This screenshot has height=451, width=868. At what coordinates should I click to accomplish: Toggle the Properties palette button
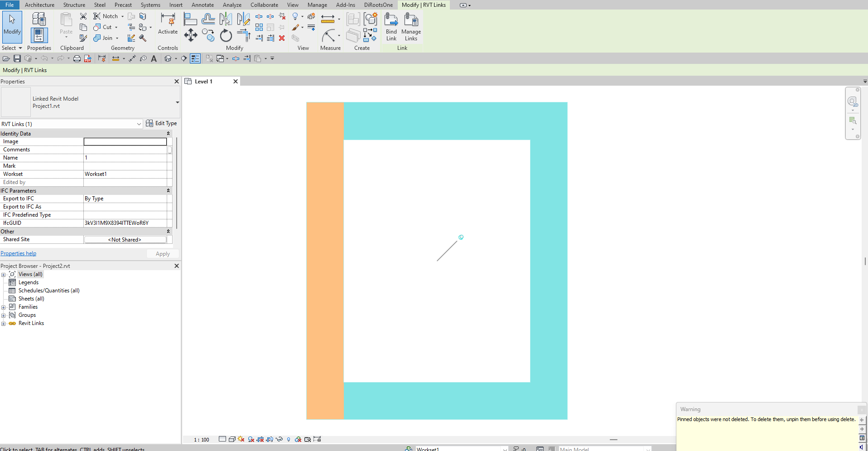pyautogui.click(x=39, y=35)
